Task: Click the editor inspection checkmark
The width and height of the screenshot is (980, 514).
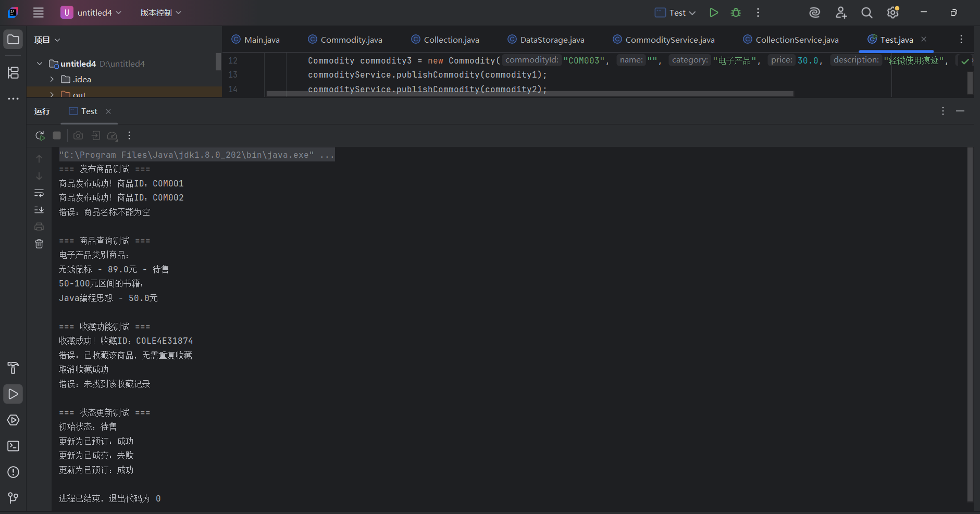Action: pyautogui.click(x=965, y=61)
